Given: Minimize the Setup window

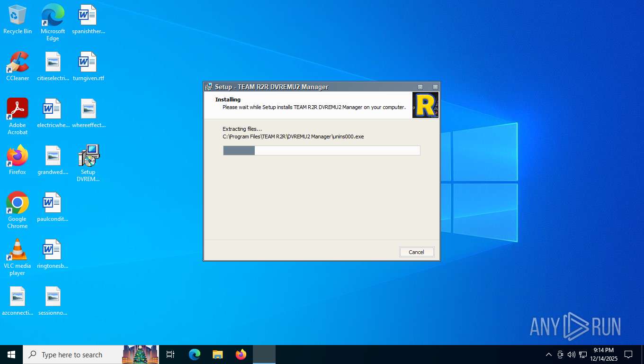Looking at the screenshot, I should coord(420,87).
